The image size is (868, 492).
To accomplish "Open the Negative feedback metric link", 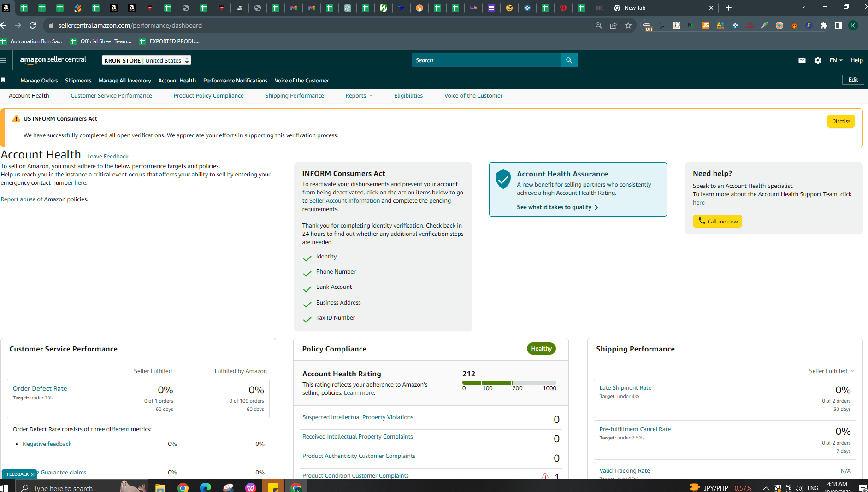I will [x=47, y=444].
